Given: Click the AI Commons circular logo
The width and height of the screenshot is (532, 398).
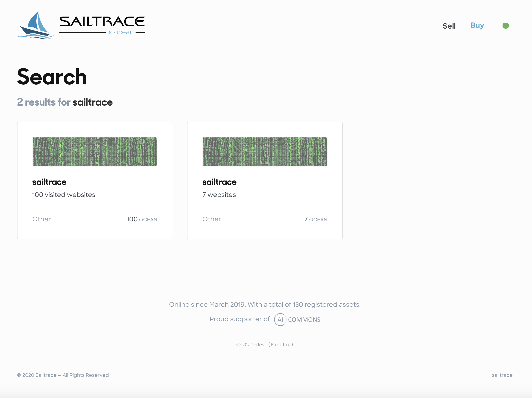Looking at the screenshot, I should click(280, 320).
